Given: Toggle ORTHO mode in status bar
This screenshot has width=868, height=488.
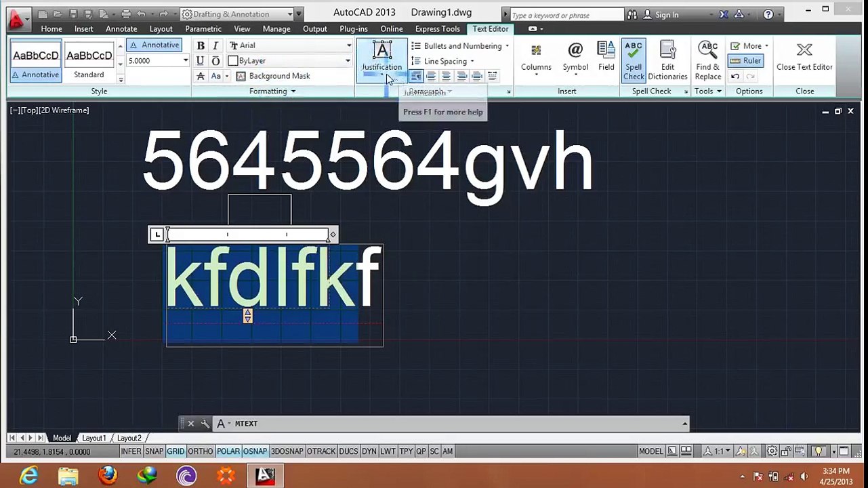Looking at the screenshot, I should pyautogui.click(x=201, y=451).
